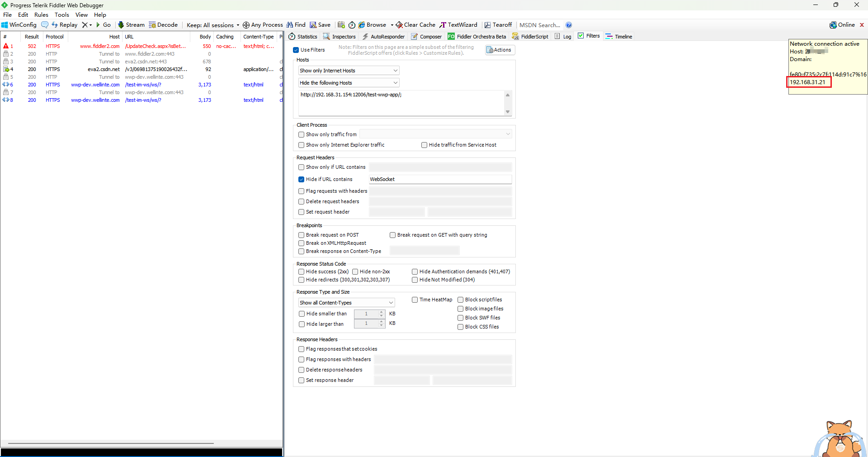Clear the browser cache

pos(415,25)
